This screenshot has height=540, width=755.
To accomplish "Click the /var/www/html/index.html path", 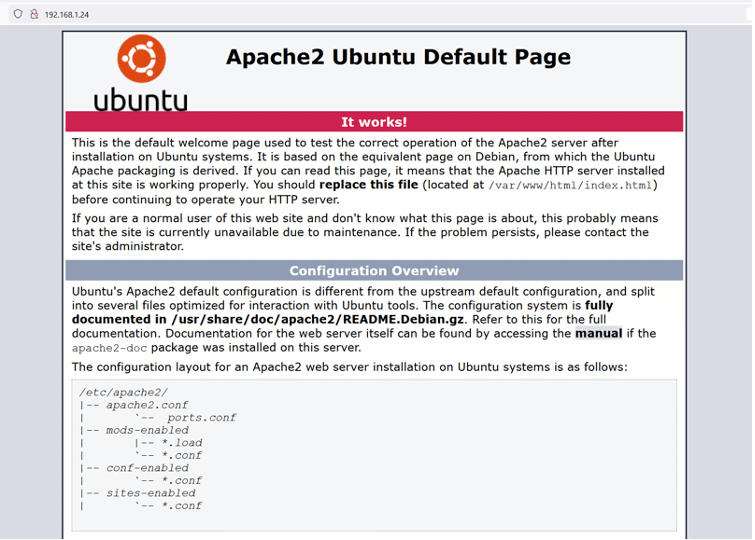I will [x=571, y=185].
